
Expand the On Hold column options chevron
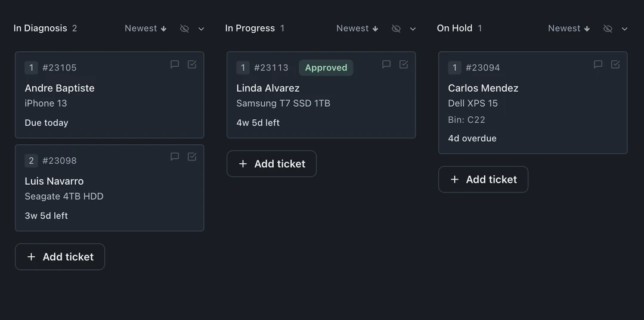(x=624, y=29)
